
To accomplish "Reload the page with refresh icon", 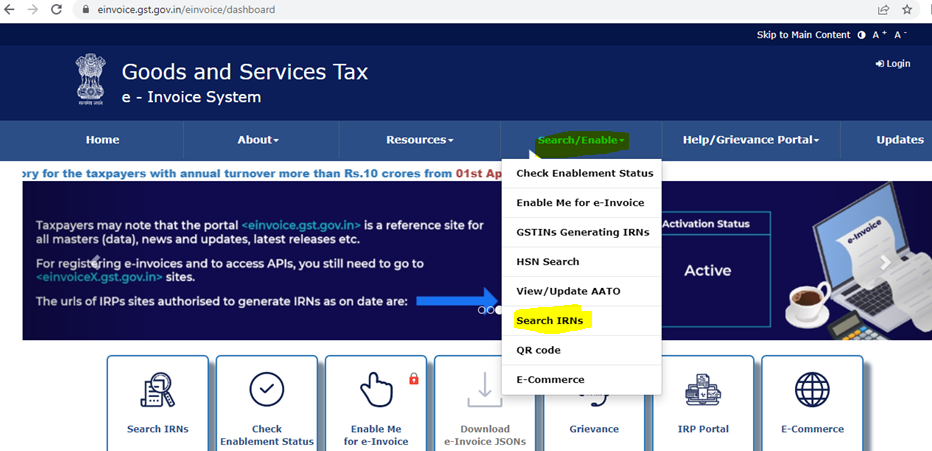I will click(56, 10).
